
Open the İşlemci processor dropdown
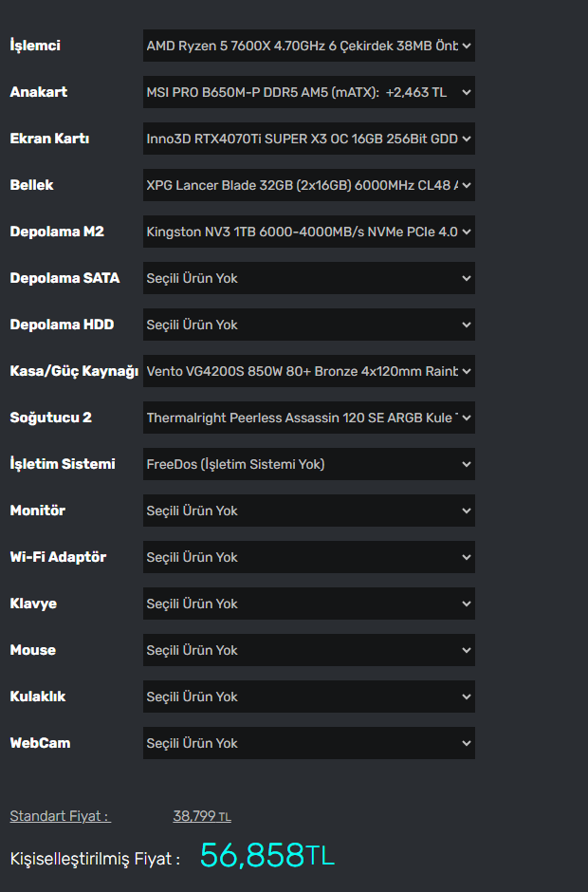coord(308,46)
